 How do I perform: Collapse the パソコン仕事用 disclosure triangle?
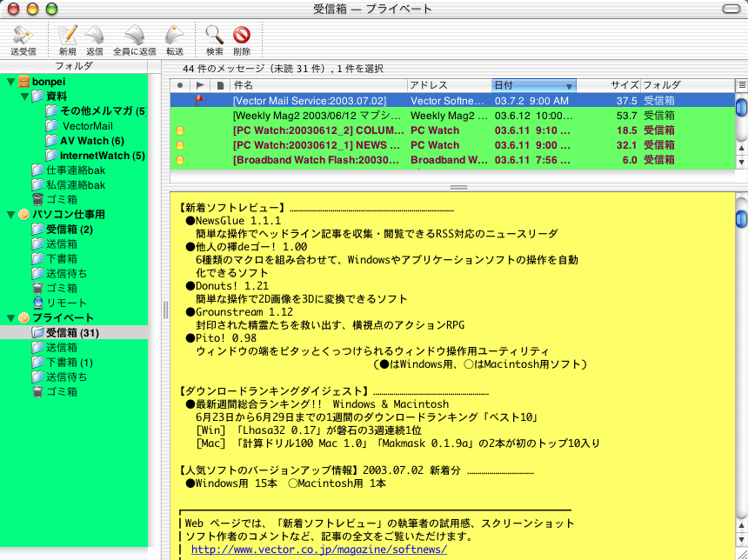point(10,215)
